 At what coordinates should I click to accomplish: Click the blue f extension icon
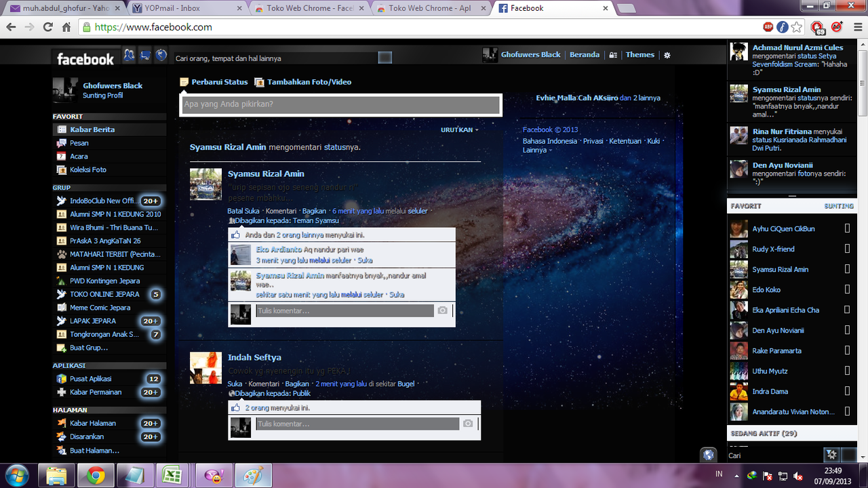tap(783, 27)
